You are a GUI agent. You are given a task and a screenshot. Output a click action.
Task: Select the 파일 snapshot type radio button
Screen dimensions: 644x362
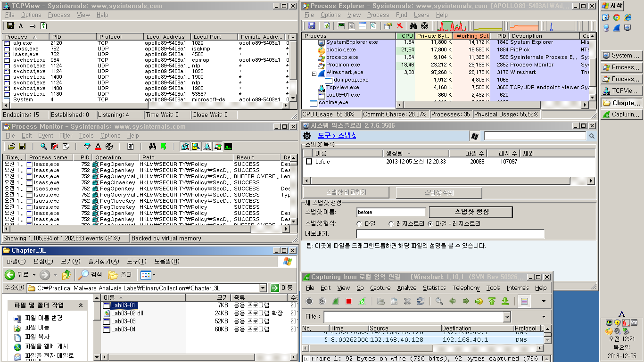tap(359, 224)
